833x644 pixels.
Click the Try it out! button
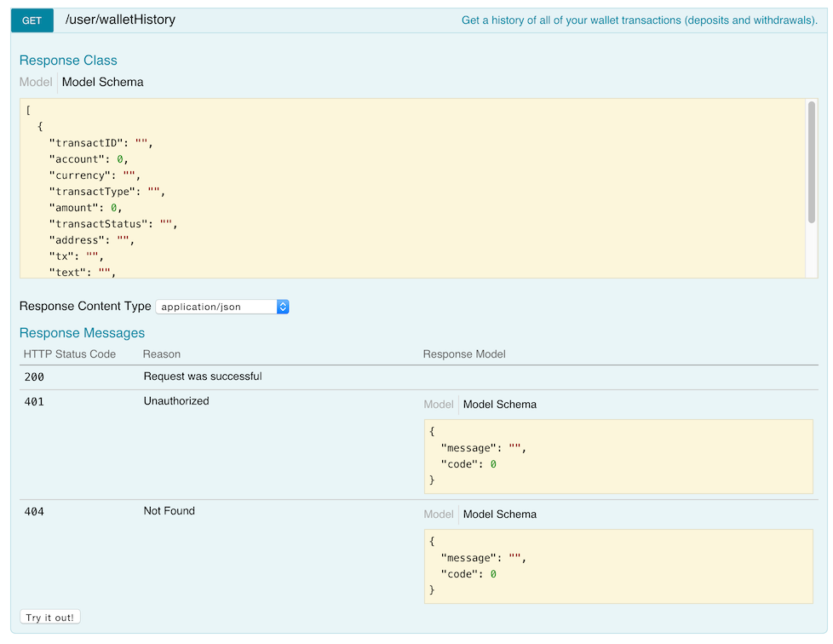tap(50, 617)
